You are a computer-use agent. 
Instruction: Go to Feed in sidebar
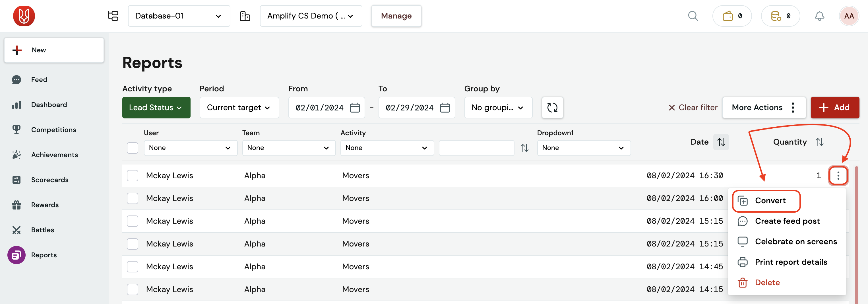(x=39, y=80)
